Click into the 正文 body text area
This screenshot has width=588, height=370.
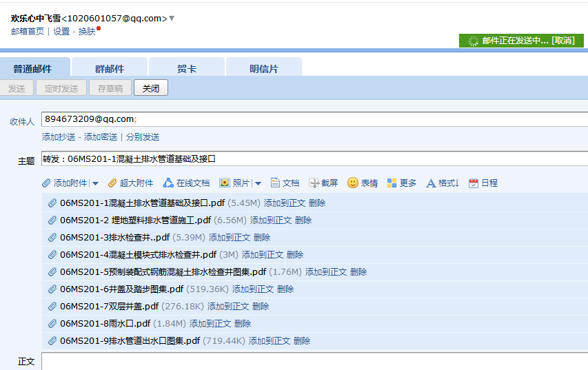[314, 361]
